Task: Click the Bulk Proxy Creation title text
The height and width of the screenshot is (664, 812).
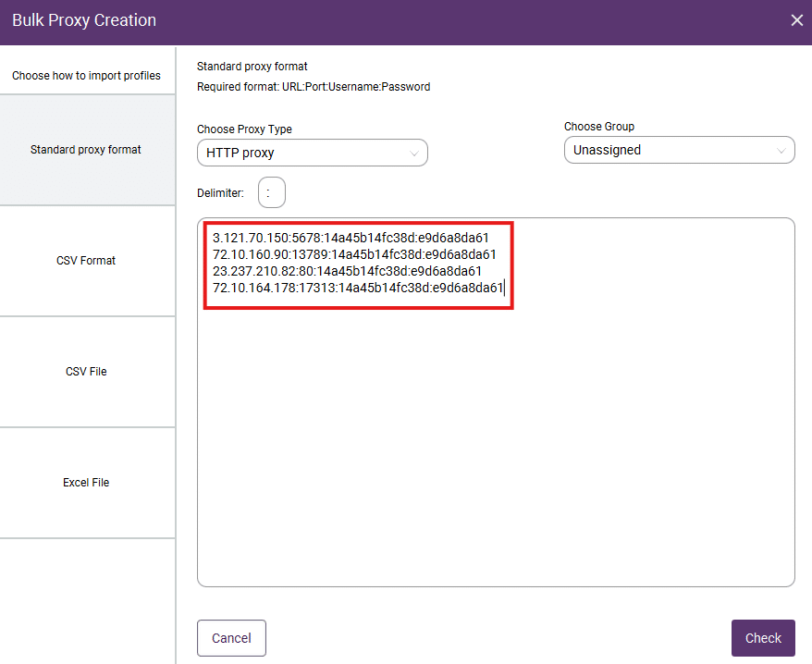Action: 84,19
